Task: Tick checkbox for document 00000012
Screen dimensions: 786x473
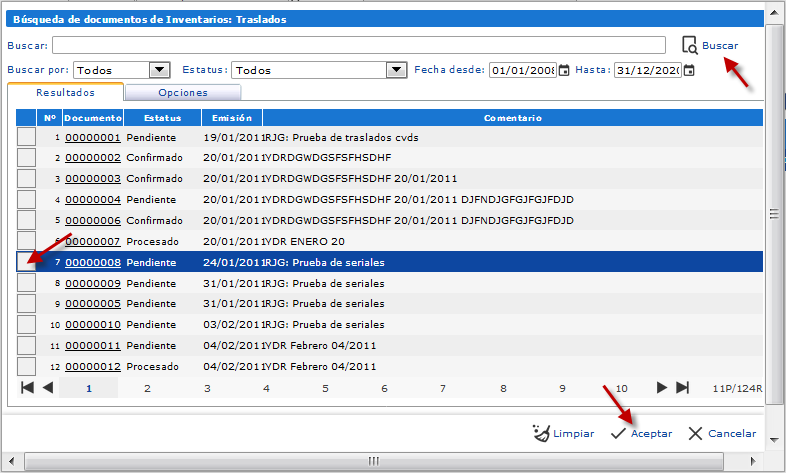Action: [x=27, y=366]
